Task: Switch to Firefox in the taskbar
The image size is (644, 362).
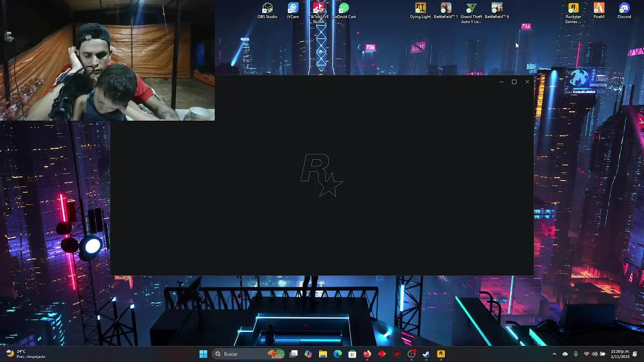Action: pyautogui.click(x=367, y=354)
